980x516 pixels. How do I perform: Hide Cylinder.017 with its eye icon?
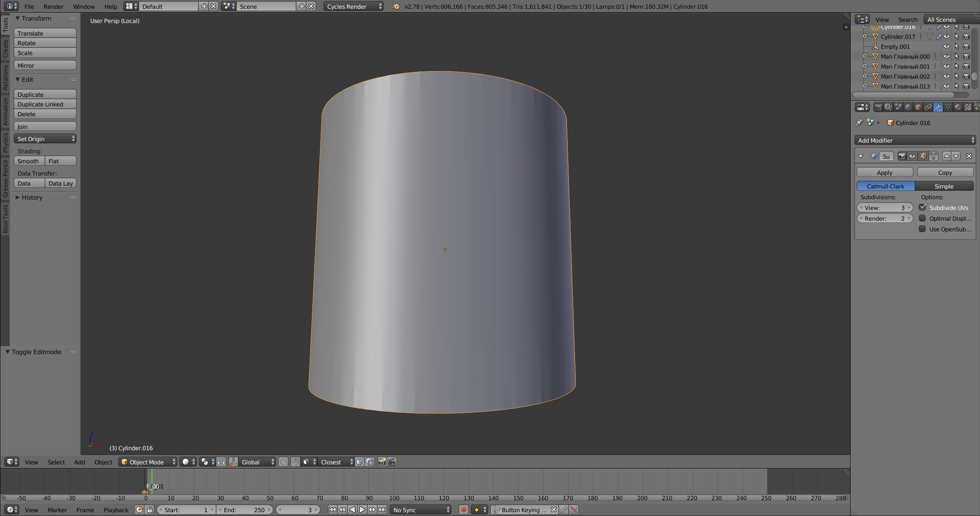947,37
